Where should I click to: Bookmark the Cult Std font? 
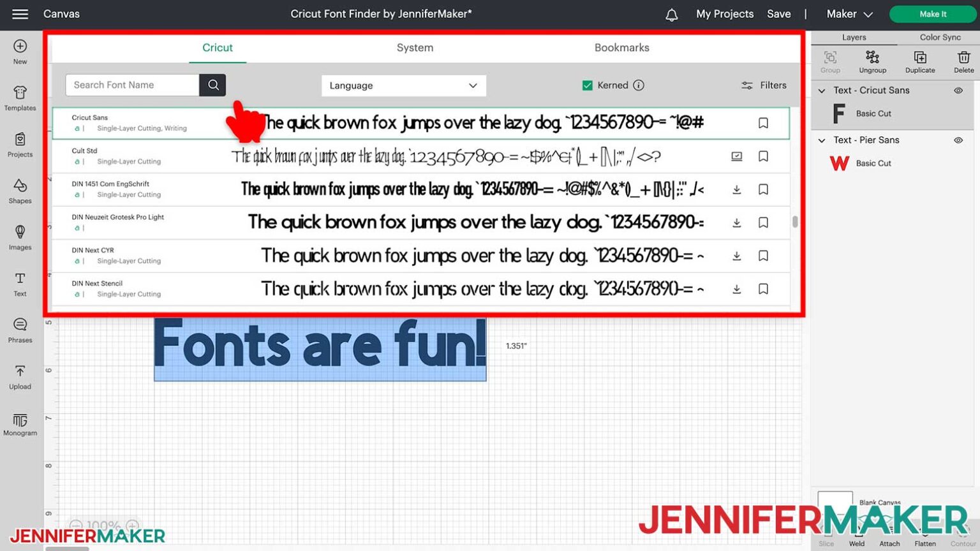pyautogui.click(x=763, y=156)
